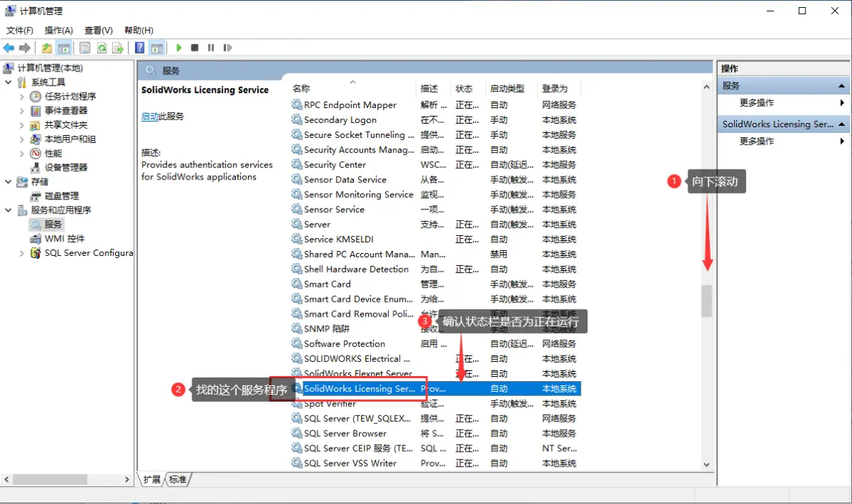Open the Help toolbar icon
The width and height of the screenshot is (852, 504).
coord(139,48)
